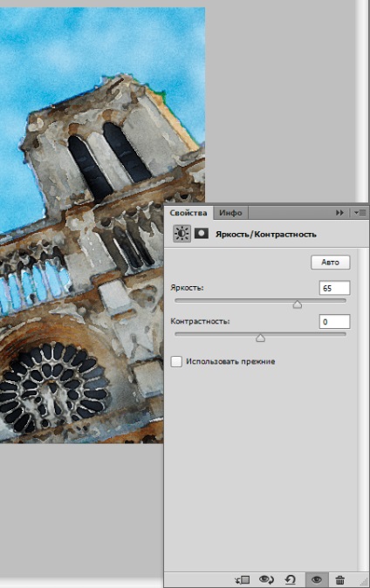Reset adjustment to defaults with the curved arrow
The image size is (370, 588).
tap(290, 580)
